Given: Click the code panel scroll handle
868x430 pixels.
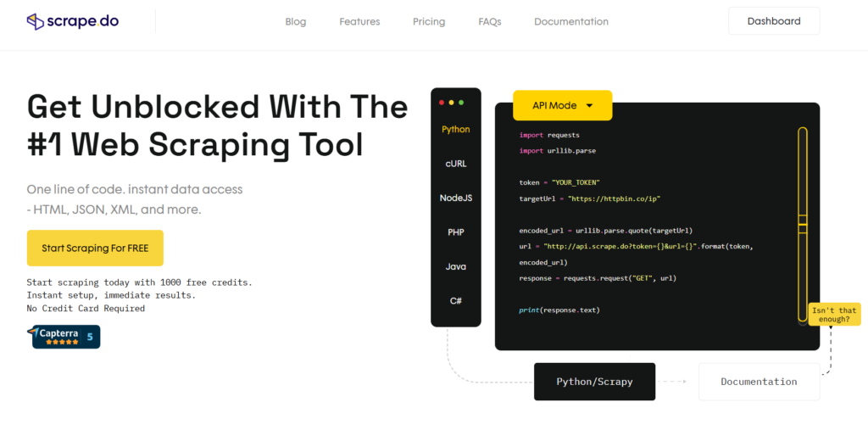Looking at the screenshot, I should [x=802, y=224].
